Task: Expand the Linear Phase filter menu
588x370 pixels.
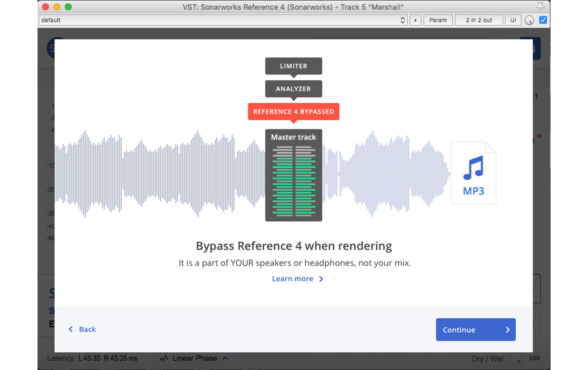Action: click(x=225, y=358)
